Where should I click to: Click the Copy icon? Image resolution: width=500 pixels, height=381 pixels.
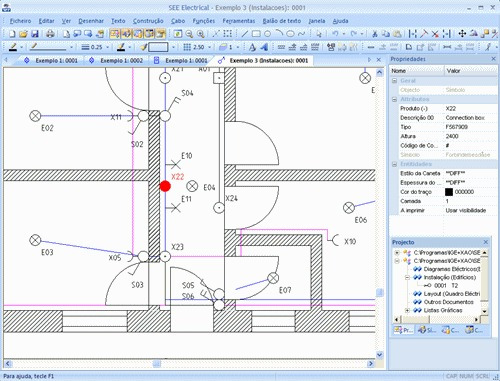click(x=386, y=34)
